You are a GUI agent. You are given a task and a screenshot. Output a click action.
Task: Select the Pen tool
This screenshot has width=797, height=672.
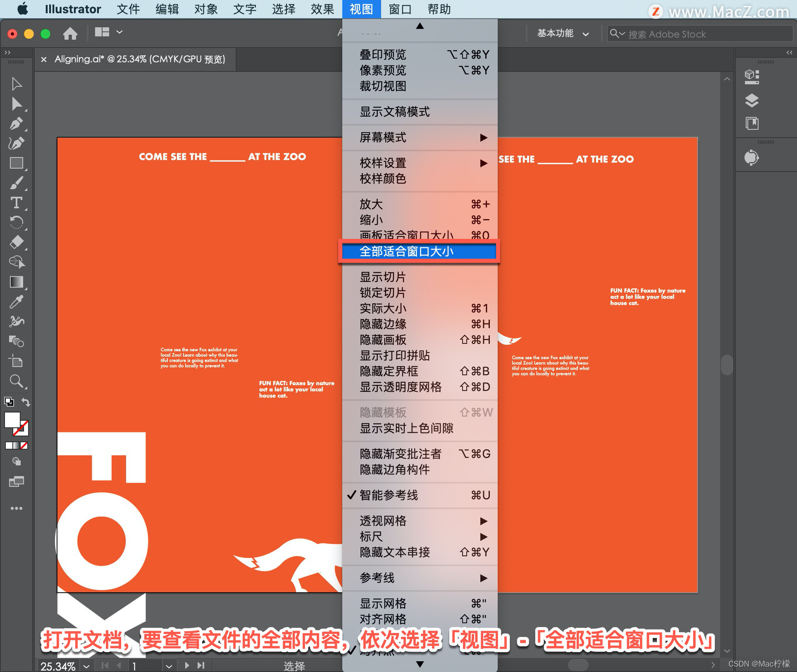click(x=16, y=124)
